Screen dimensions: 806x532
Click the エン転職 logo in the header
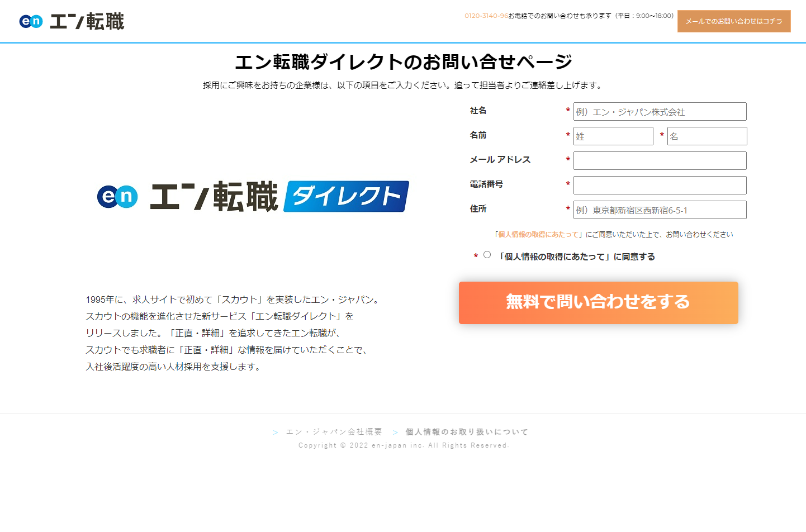72,21
